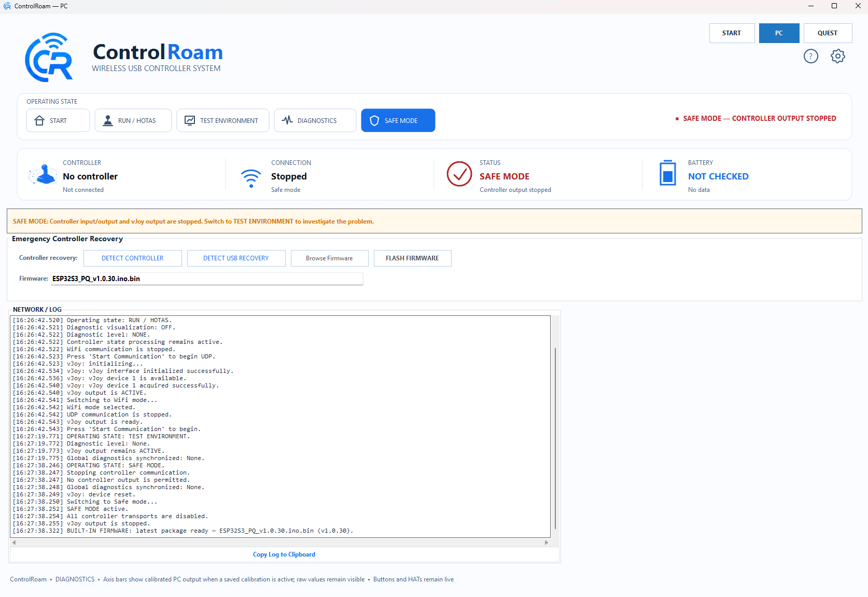Click the WiFi connection status icon
Image resolution: width=868 pixels, height=597 pixels.
(x=251, y=178)
